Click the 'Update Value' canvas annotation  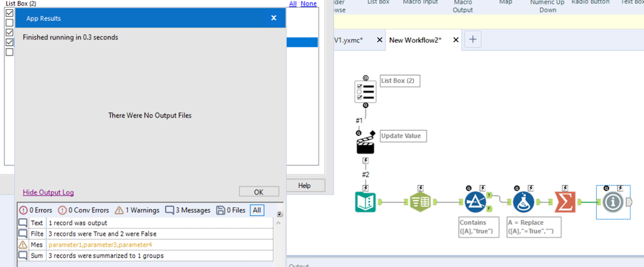[403, 136]
